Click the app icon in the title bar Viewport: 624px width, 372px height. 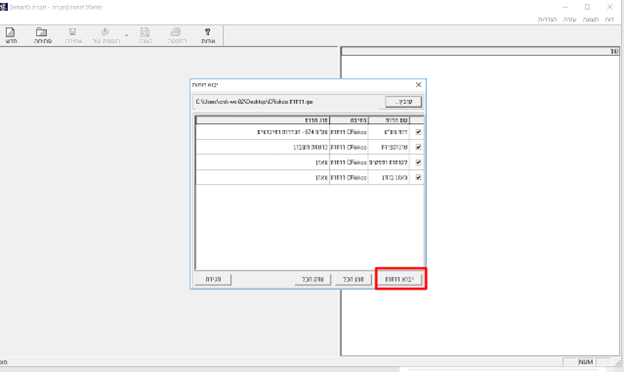4,7
